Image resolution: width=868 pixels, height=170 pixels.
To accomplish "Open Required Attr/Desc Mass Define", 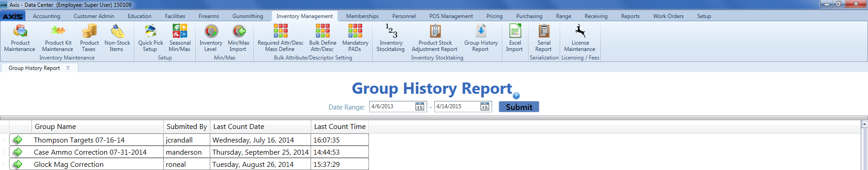I will click(280, 38).
